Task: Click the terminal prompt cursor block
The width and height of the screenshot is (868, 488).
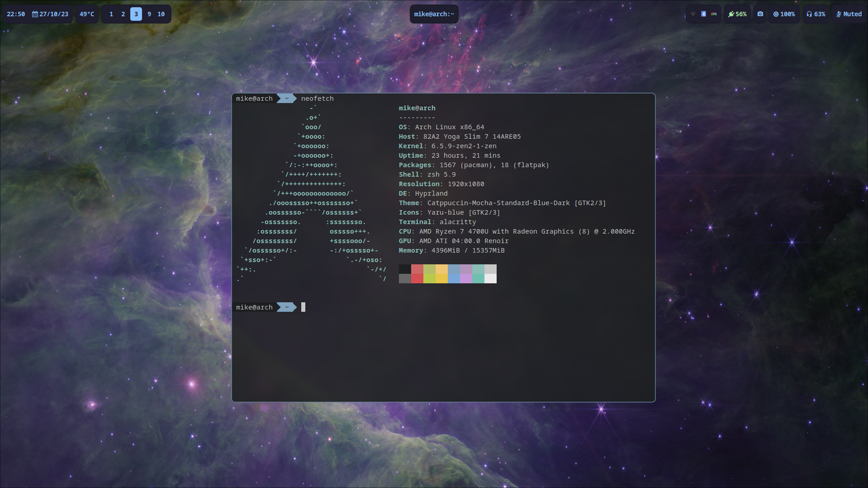Action: pyautogui.click(x=303, y=307)
